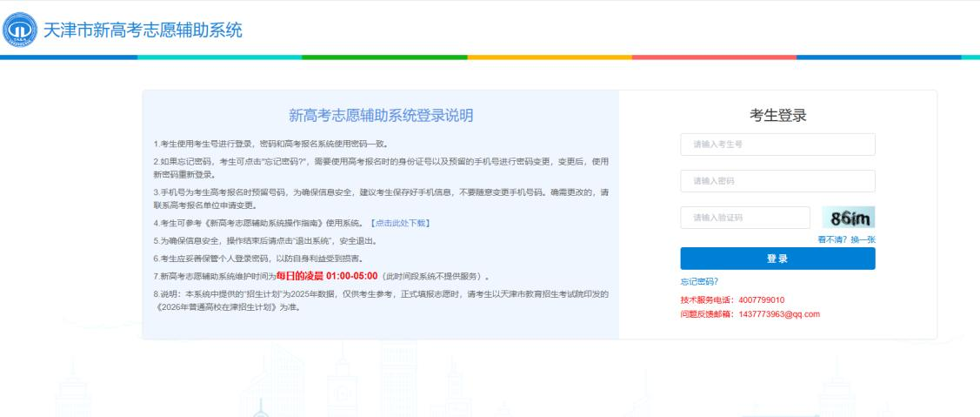
Task: Click the red 每日的凌晨 01:00-05:00 text
Action: 327,275
